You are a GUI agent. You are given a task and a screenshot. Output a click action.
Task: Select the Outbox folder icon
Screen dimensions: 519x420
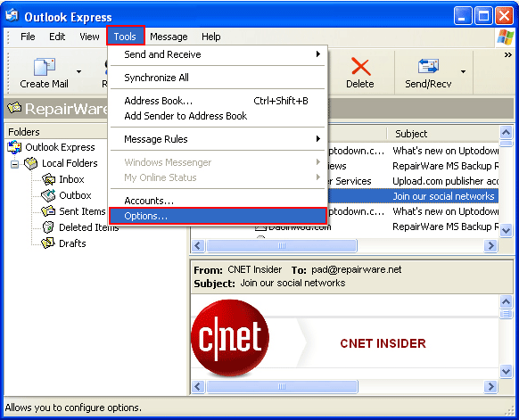pyautogui.click(x=48, y=195)
